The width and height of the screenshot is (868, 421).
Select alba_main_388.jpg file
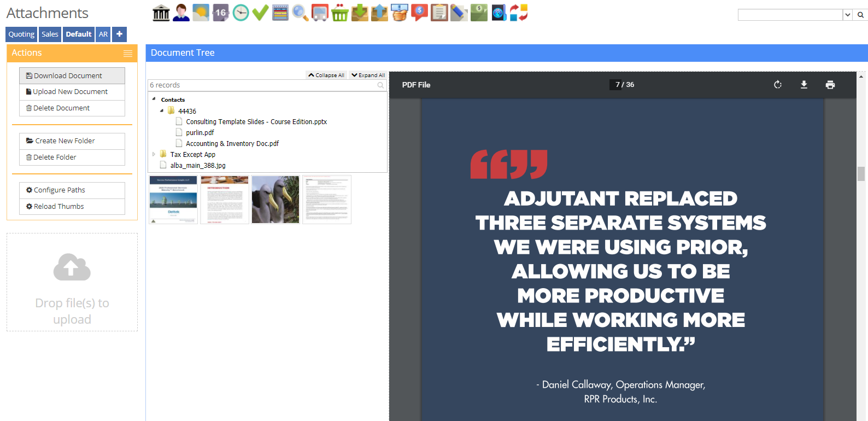click(198, 166)
